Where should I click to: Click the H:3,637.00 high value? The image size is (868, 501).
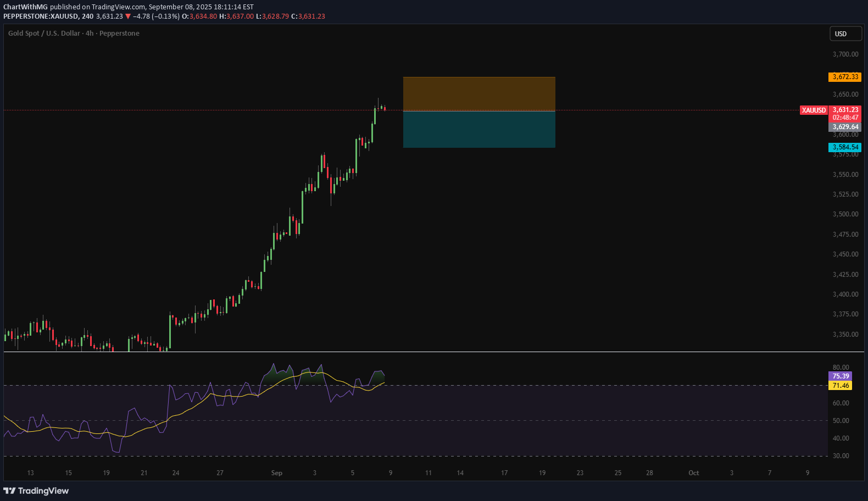click(x=237, y=16)
